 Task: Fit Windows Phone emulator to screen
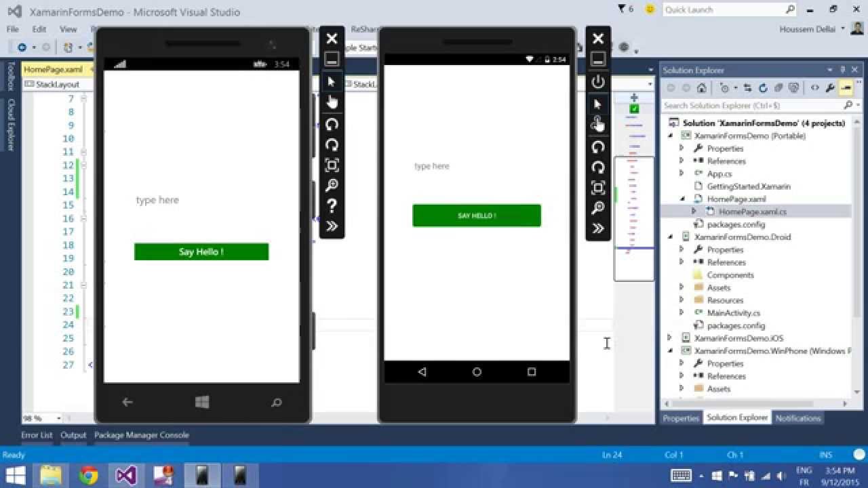pos(332,165)
